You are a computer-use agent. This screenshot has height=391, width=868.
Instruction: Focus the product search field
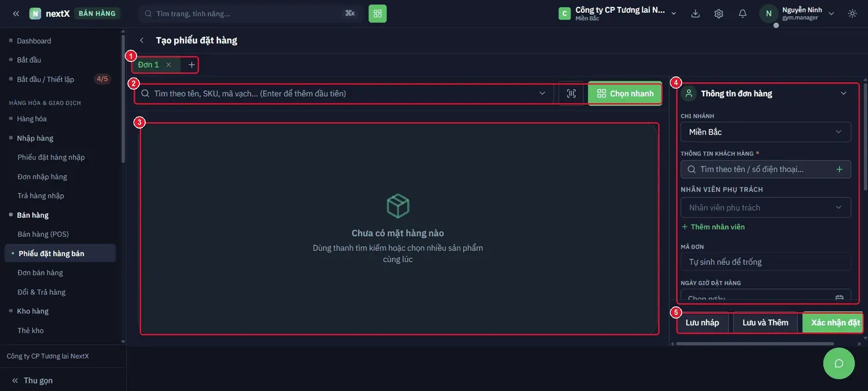click(344, 93)
